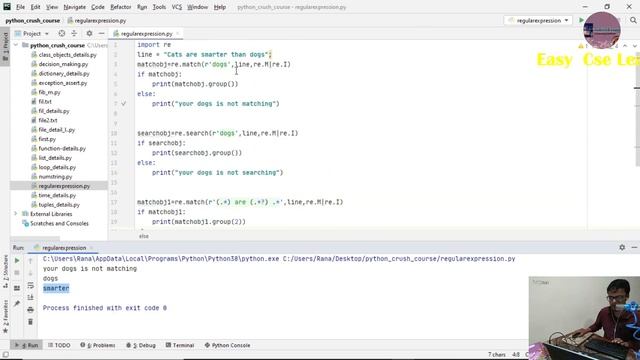Toggle the Favorites side tab
The height and width of the screenshot is (360, 640).
point(5,316)
